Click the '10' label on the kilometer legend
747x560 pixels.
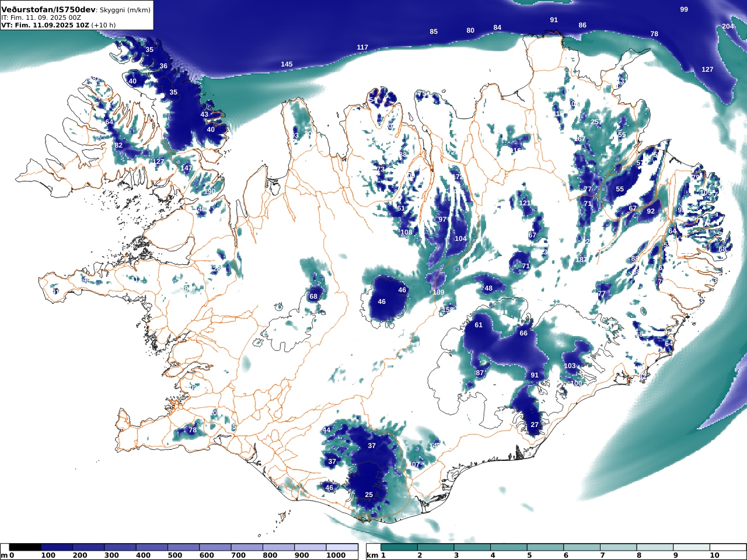tap(715, 555)
